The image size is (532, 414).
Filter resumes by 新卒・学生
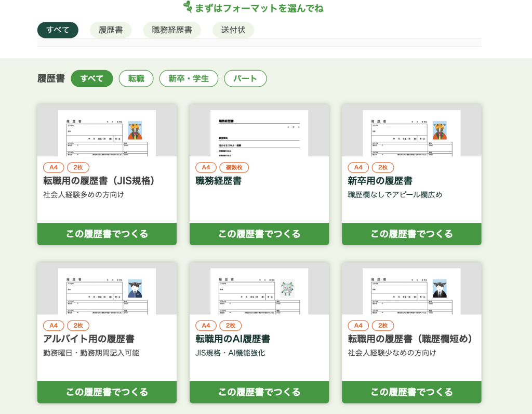pyautogui.click(x=188, y=78)
